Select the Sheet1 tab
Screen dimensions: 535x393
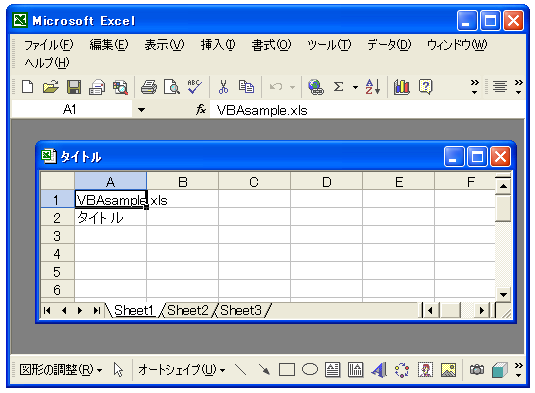click(134, 310)
